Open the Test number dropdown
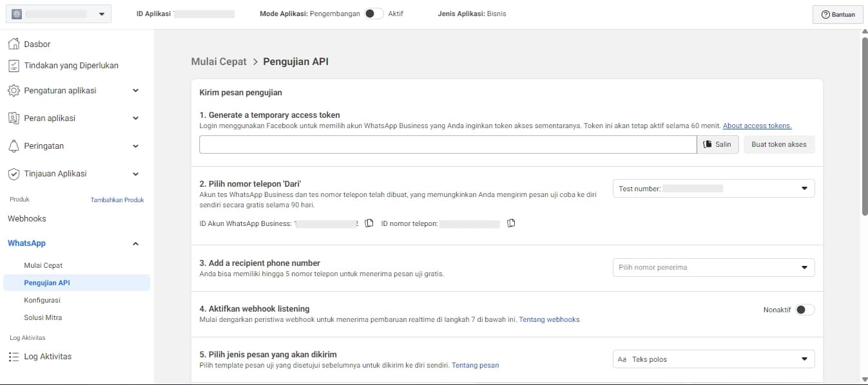 click(713, 189)
